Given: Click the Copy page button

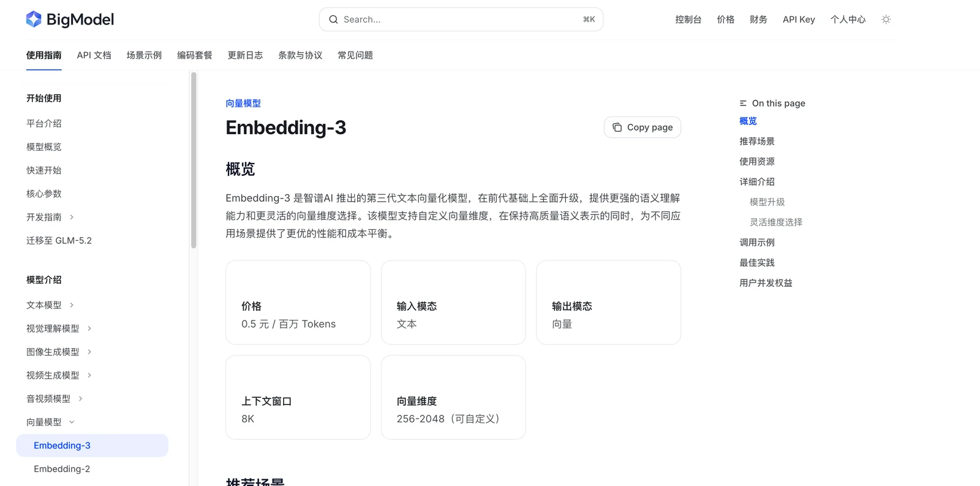Looking at the screenshot, I should pyautogui.click(x=643, y=127).
